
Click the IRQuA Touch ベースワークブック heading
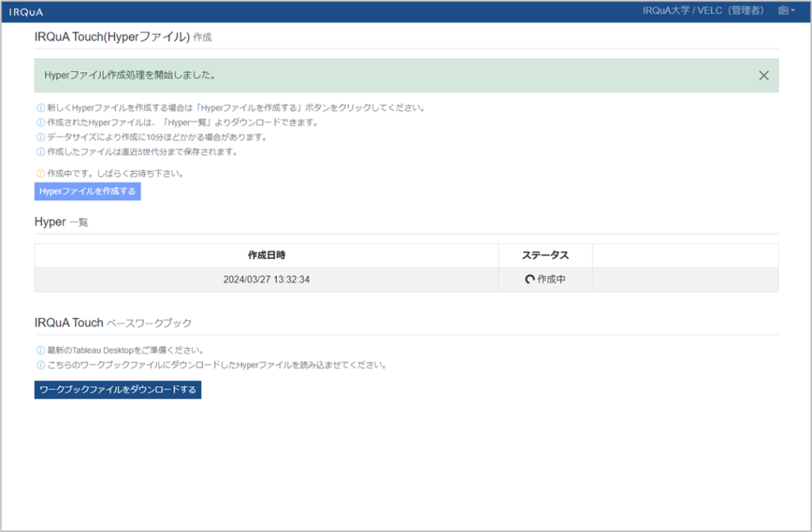113,323
